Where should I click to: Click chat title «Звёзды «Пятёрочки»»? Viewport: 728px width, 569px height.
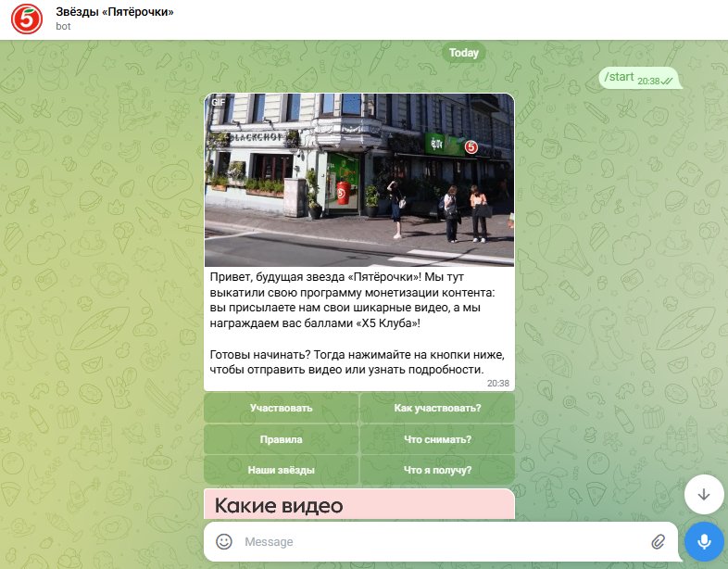pos(115,12)
